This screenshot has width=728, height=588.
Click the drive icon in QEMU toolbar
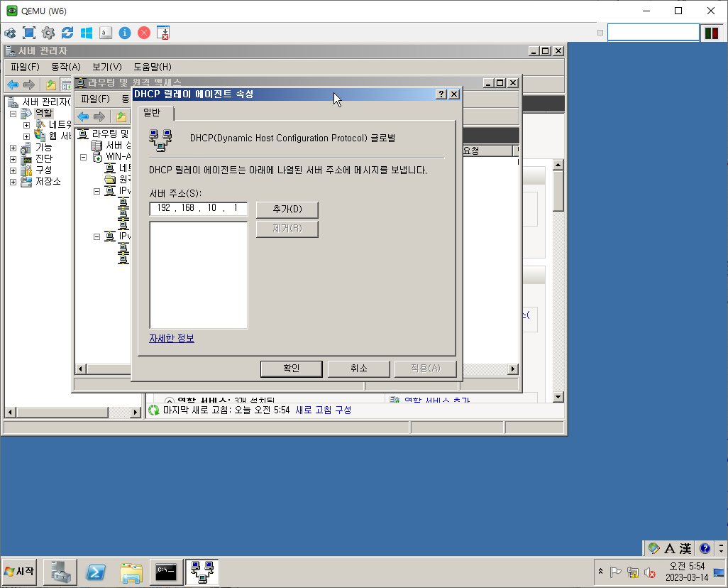tap(106, 33)
